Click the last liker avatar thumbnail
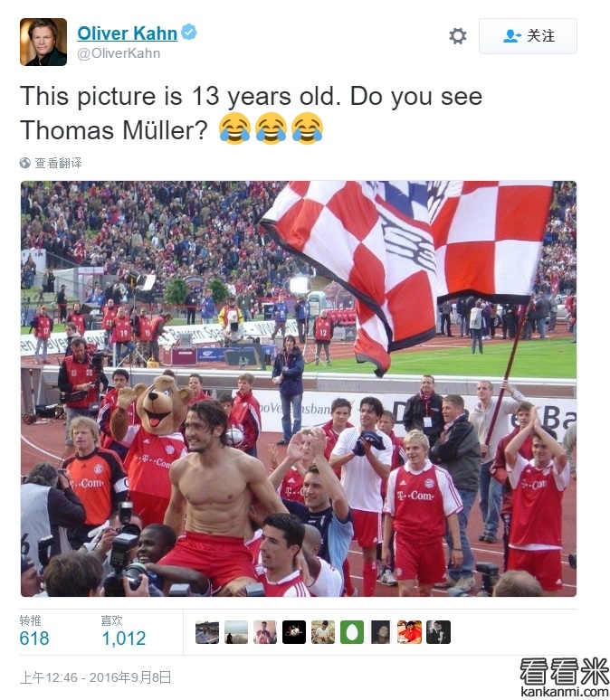The width and height of the screenshot is (610, 700). pyautogui.click(x=438, y=632)
